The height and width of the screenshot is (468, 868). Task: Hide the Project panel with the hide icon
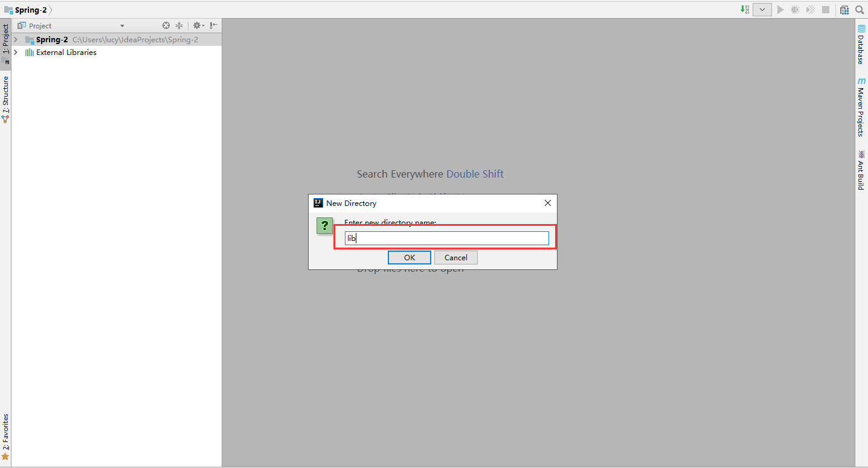click(214, 25)
